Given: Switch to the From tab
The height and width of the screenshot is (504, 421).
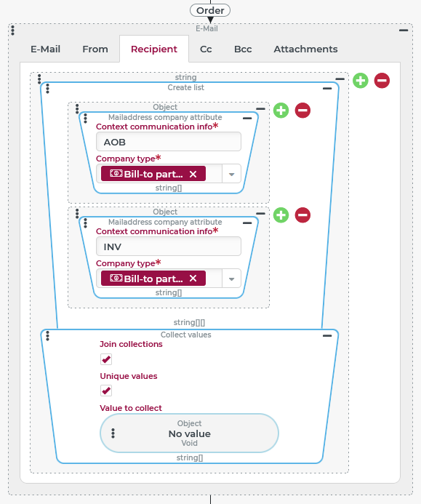Looking at the screenshot, I should [x=95, y=49].
